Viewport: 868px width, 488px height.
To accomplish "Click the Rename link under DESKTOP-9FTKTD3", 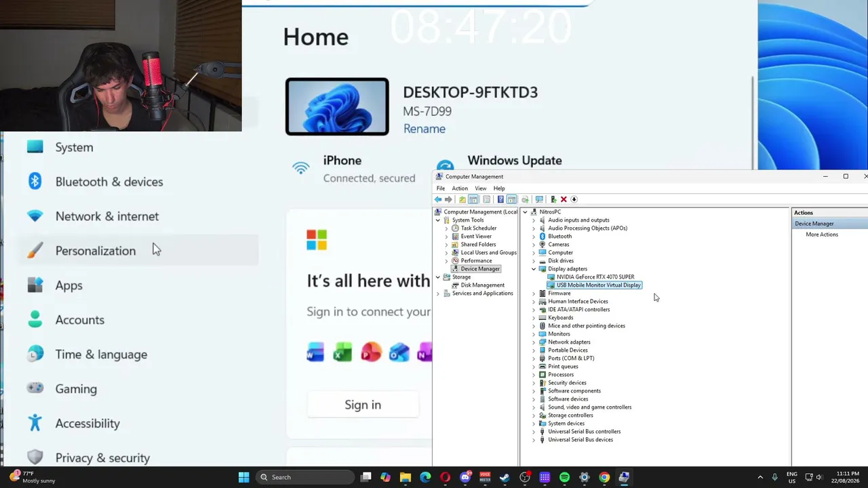I will click(x=425, y=129).
